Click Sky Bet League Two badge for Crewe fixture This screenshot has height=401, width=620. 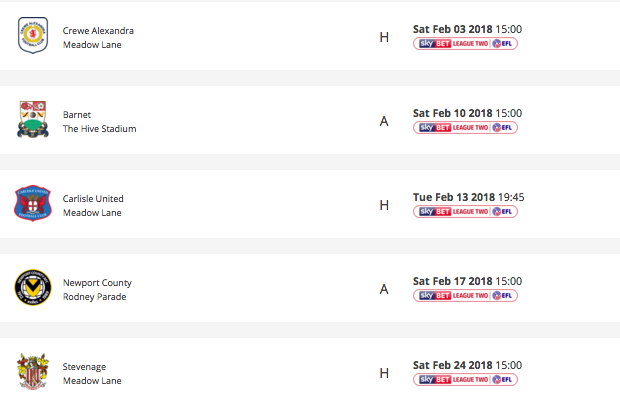point(464,44)
